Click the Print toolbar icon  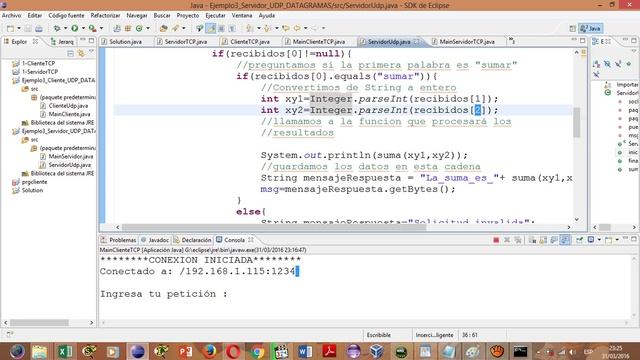coord(39,28)
